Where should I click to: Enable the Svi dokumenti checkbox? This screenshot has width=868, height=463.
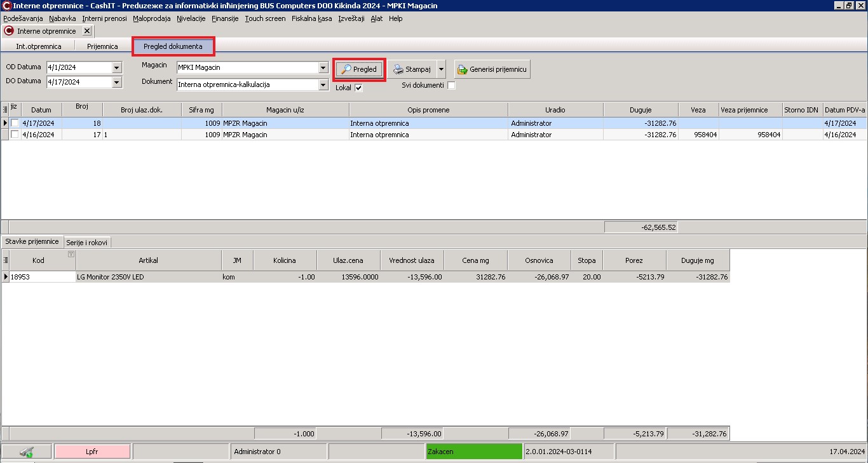[x=451, y=85]
